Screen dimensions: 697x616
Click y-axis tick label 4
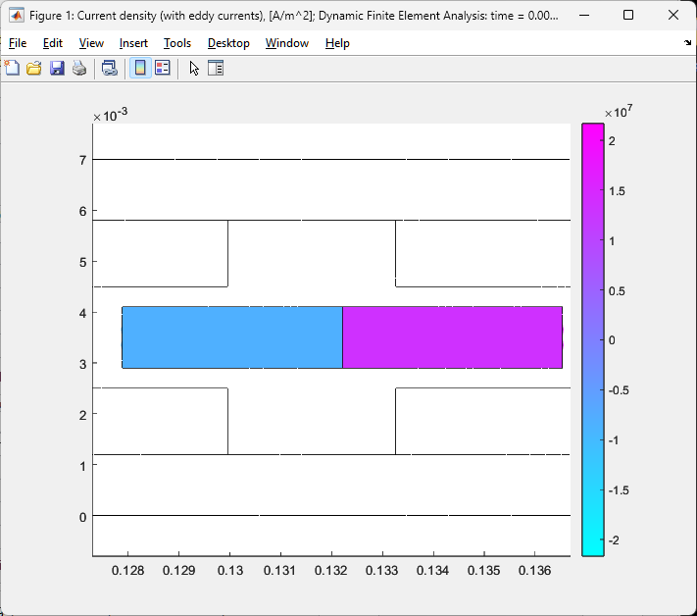[82, 313]
